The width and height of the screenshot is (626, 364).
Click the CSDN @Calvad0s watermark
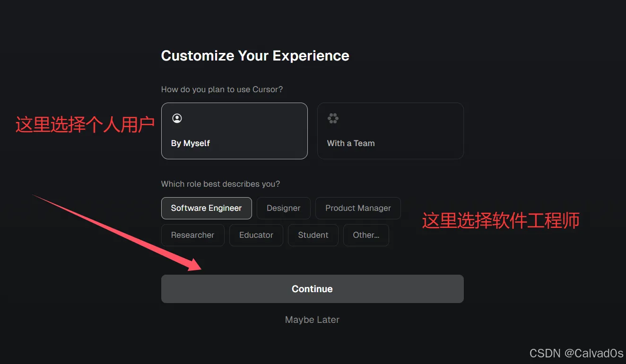click(x=576, y=353)
